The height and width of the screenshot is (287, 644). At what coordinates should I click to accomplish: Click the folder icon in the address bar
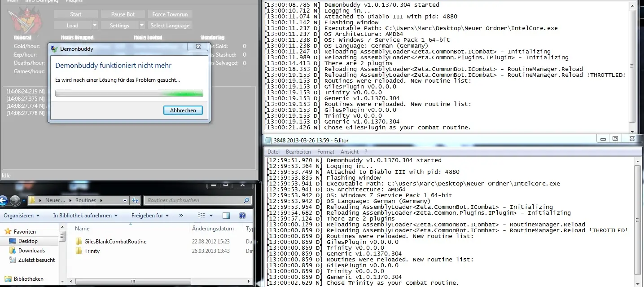[33, 200]
